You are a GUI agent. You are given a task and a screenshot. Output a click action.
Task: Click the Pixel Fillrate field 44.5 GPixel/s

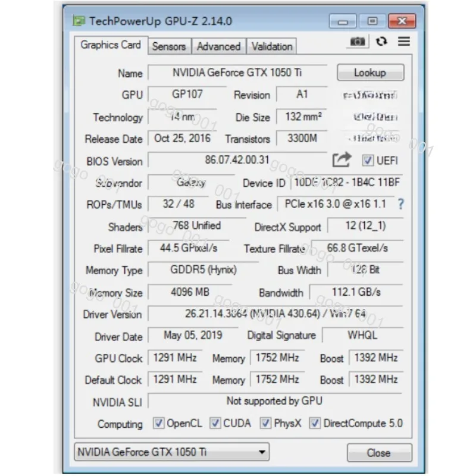[x=189, y=248]
